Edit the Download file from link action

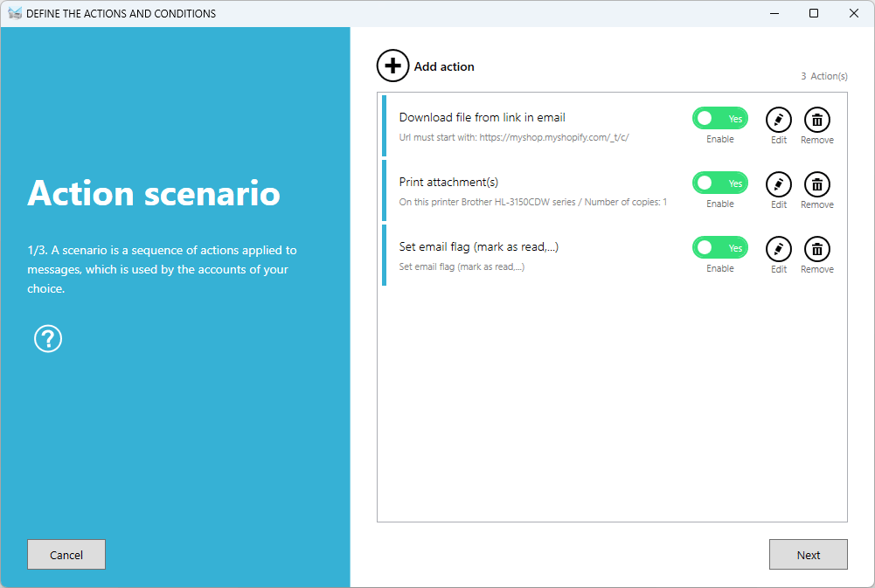[x=779, y=120]
